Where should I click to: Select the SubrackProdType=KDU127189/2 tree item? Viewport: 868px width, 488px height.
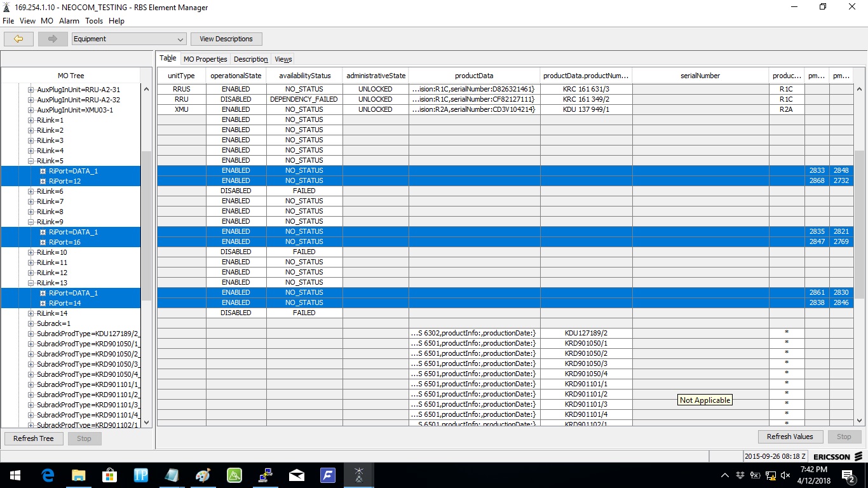click(88, 334)
